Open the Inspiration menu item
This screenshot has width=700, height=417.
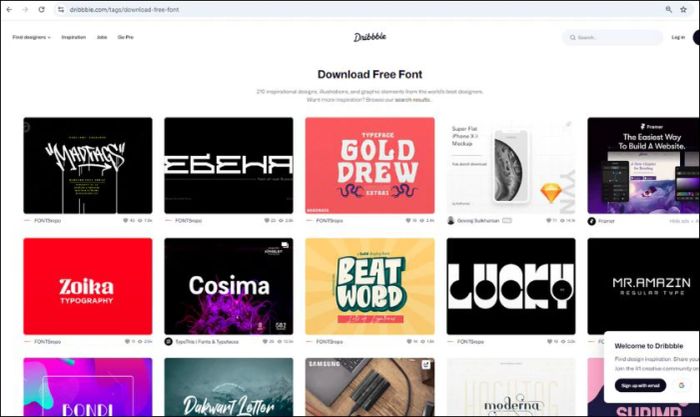coord(74,37)
